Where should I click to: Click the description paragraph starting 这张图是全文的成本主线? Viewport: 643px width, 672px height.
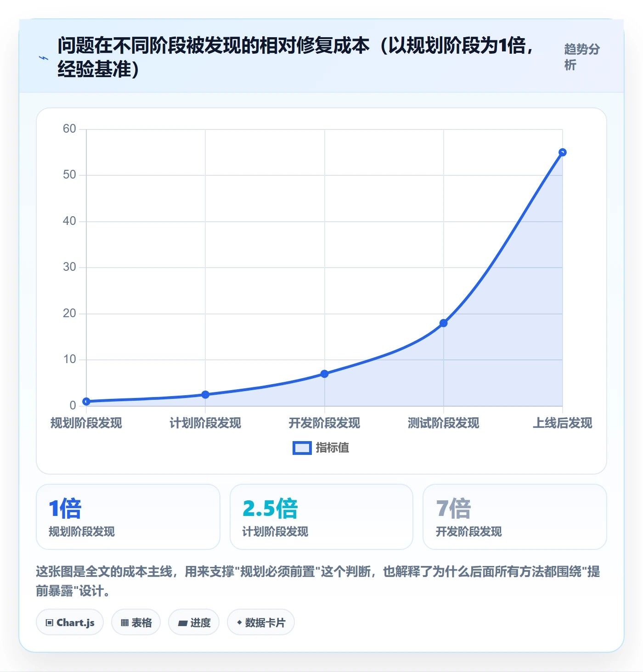(318, 581)
